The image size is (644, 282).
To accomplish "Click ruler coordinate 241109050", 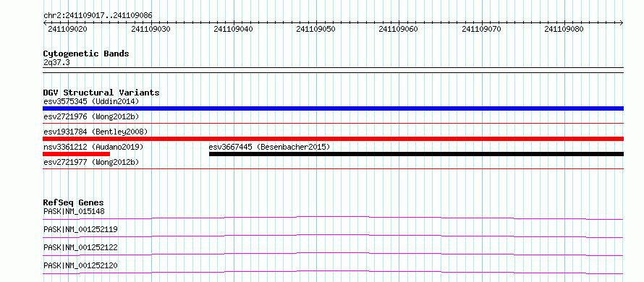I will click(315, 29).
